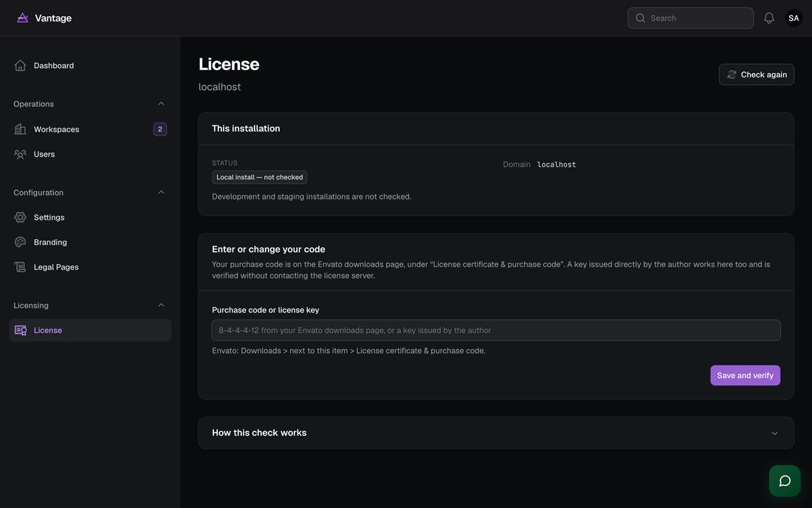Click the Workspaces count badge 2
Screen dimensions: 812x508
point(160,129)
